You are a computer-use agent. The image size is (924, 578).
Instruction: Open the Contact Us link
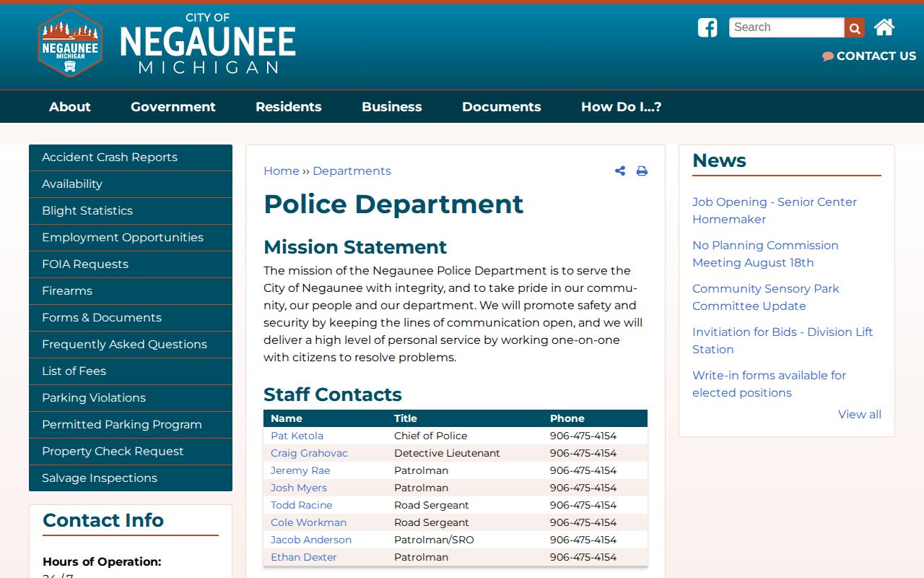click(869, 56)
